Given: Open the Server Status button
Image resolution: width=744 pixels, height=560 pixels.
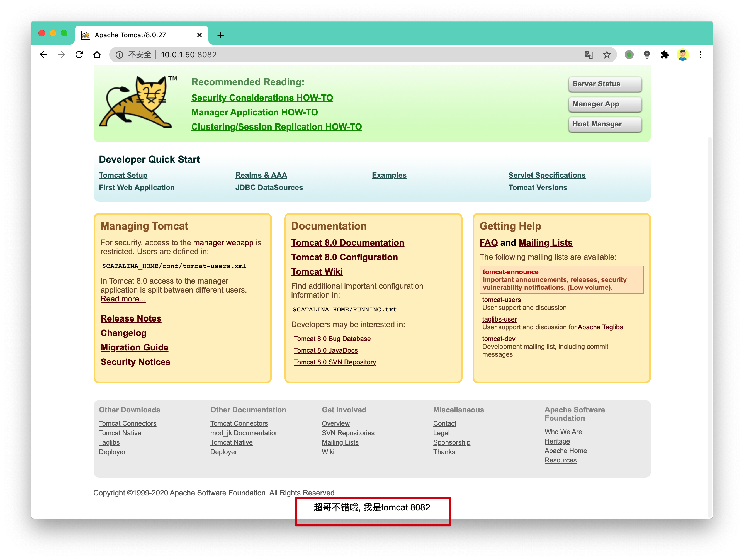Looking at the screenshot, I should (605, 84).
